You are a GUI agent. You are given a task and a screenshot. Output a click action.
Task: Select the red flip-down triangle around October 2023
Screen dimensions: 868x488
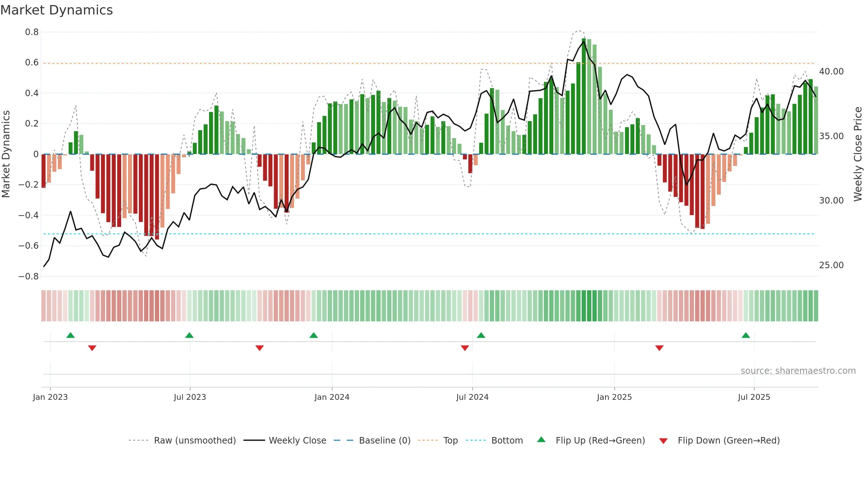pyautogui.click(x=260, y=348)
